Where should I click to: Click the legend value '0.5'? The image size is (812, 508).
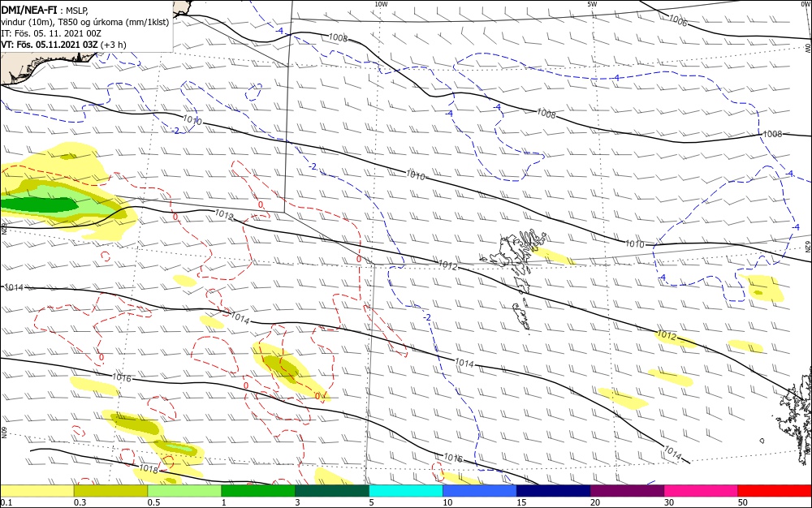[153, 502]
